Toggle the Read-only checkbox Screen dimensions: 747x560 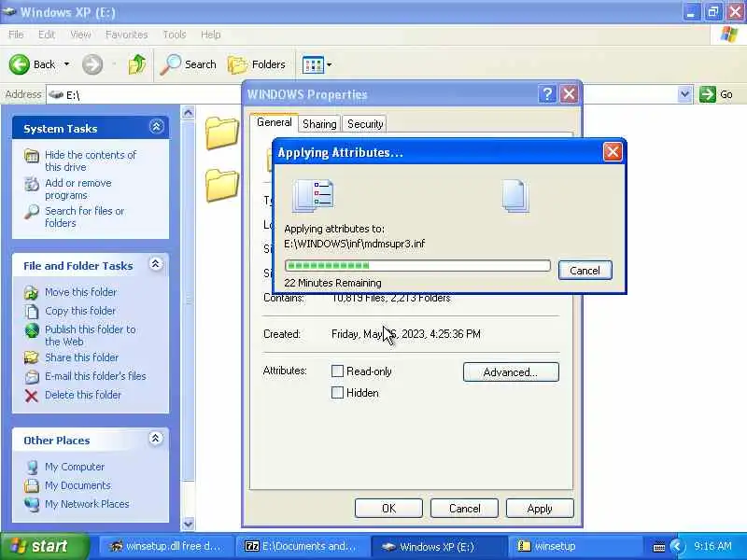(337, 371)
